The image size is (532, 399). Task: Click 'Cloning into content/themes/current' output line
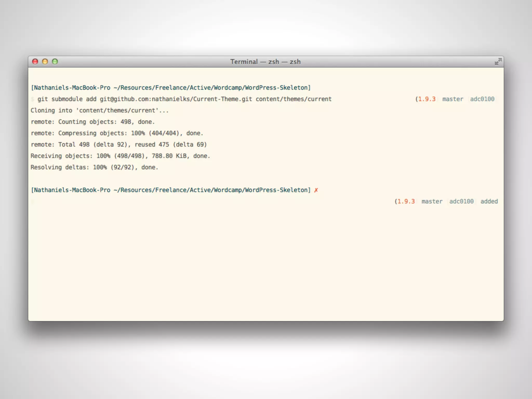tap(99, 111)
